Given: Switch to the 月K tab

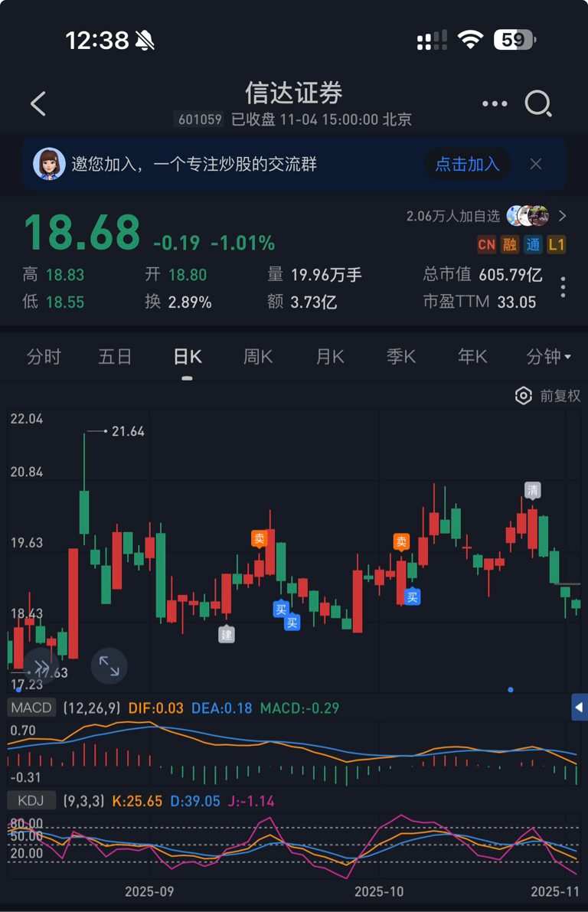Looking at the screenshot, I should click(330, 357).
